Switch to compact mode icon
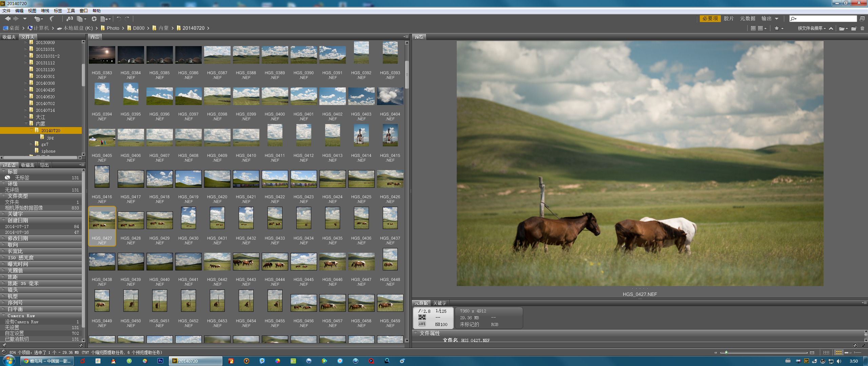Image resolution: width=868 pixels, height=366 pixels. 862,19
